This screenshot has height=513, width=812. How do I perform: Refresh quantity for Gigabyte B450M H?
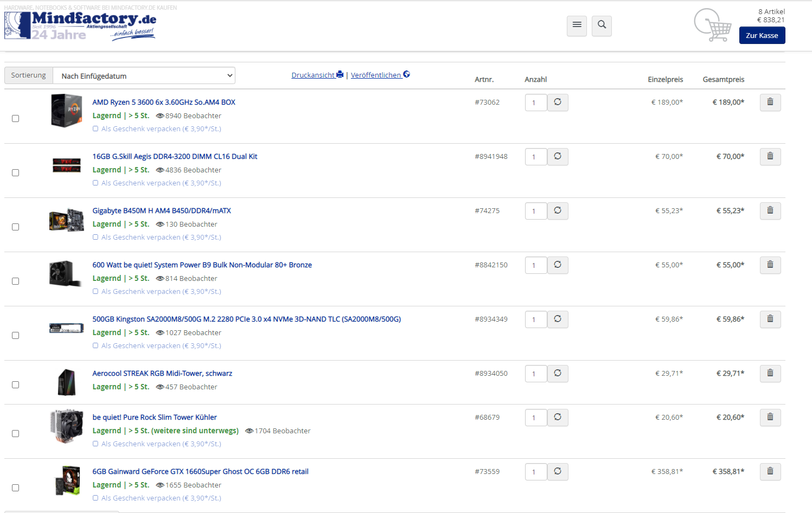click(x=558, y=210)
